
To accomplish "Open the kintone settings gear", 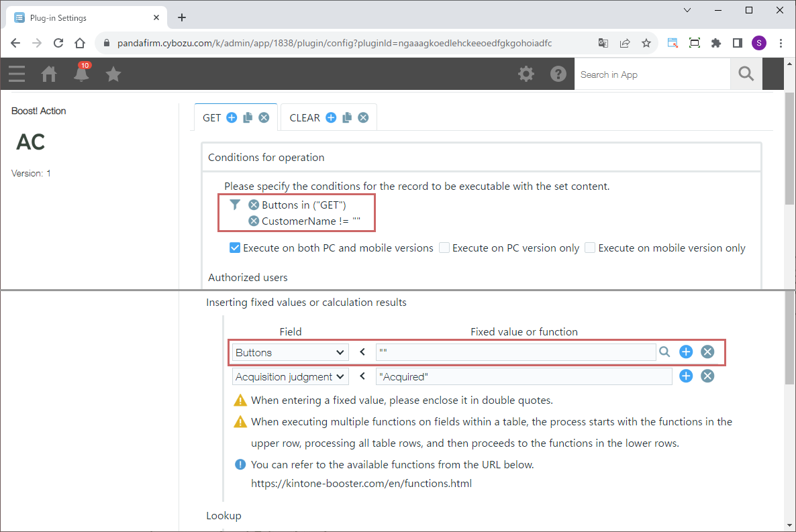I will coord(526,74).
